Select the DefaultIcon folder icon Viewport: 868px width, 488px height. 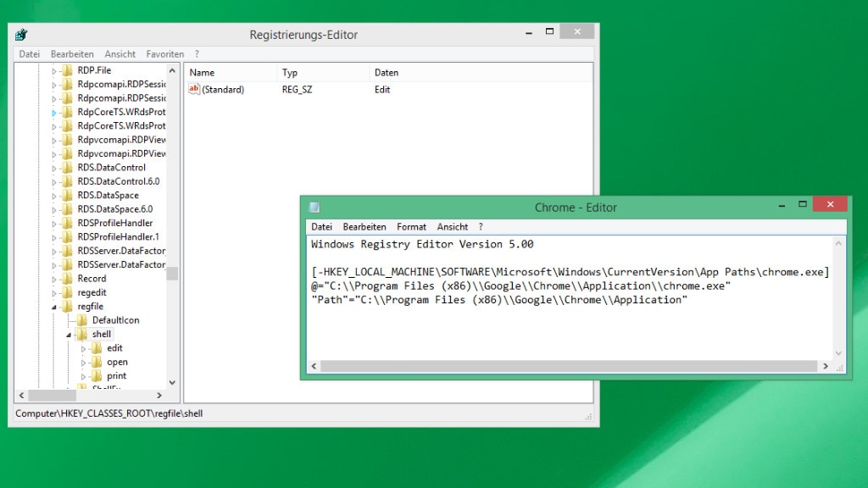81,320
